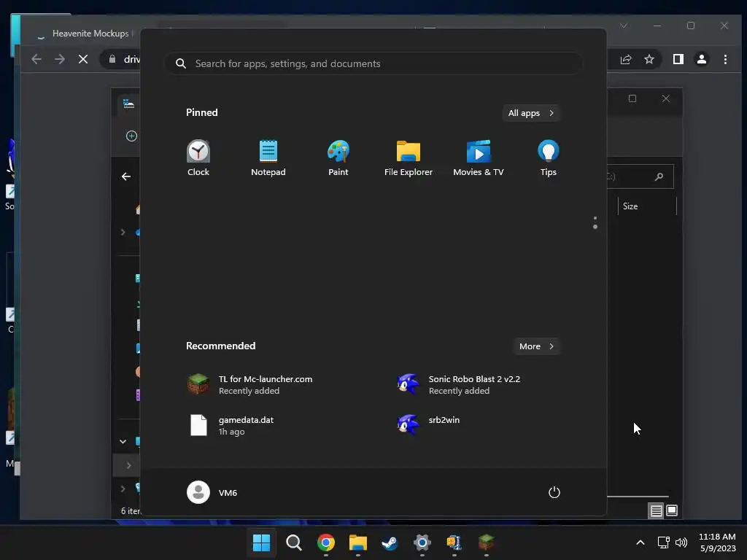
Task: Switch to Google Chrome in taskbar
Action: click(x=326, y=542)
